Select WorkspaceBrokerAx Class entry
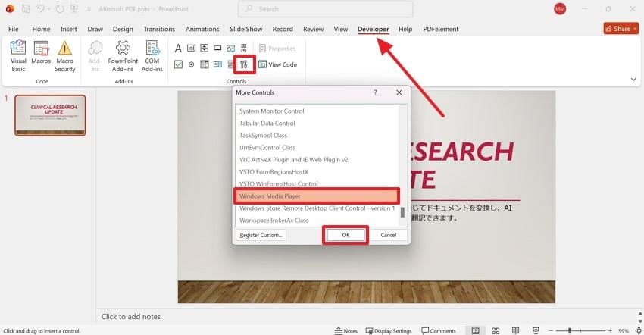The height and width of the screenshot is (335, 644). click(317, 221)
